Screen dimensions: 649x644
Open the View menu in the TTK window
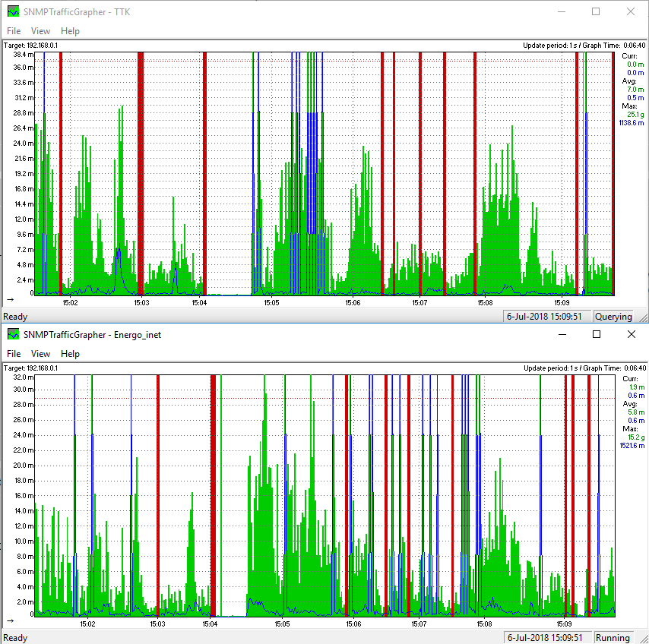[40, 31]
